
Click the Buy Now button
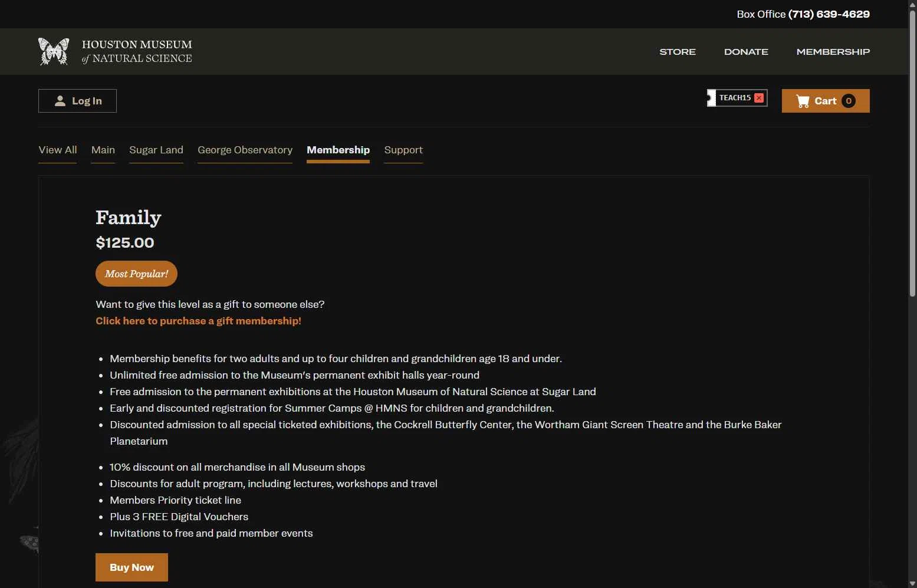(132, 567)
